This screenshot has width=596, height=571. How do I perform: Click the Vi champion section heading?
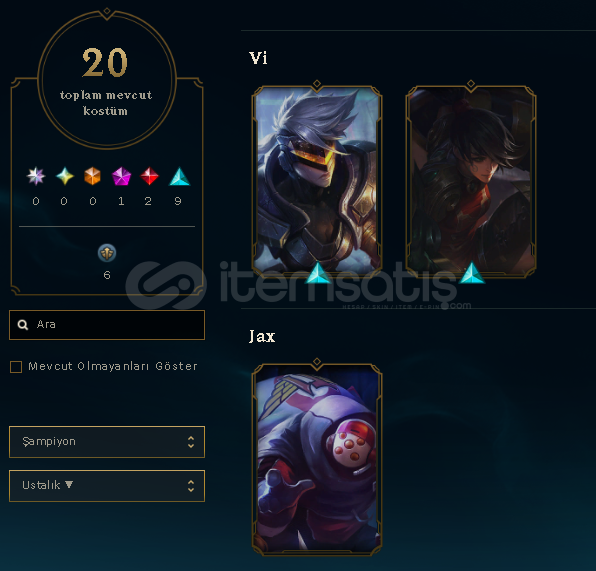[x=258, y=58]
